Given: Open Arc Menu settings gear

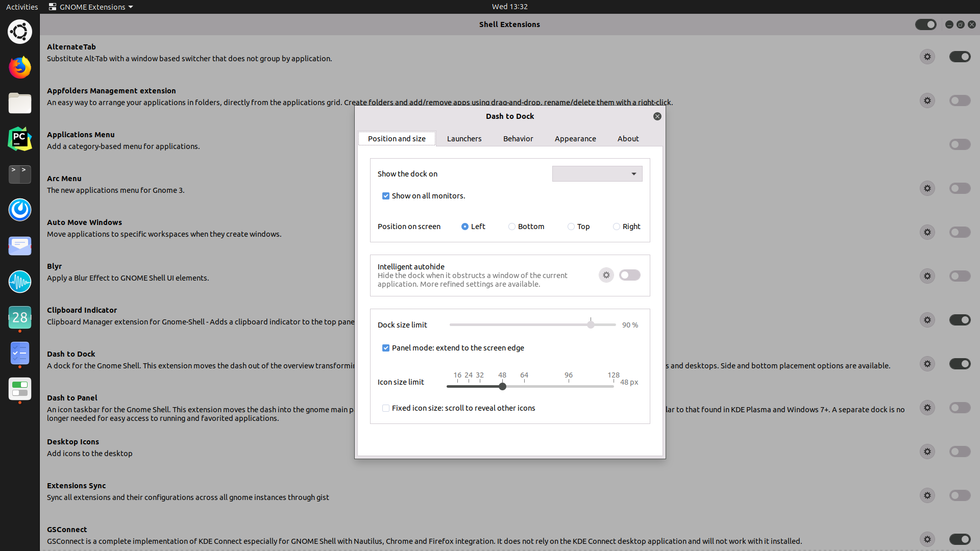Looking at the screenshot, I should click(x=927, y=188).
